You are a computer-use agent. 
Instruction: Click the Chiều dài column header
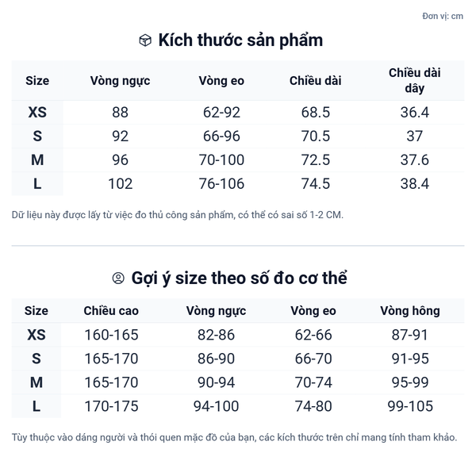point(316,80)
